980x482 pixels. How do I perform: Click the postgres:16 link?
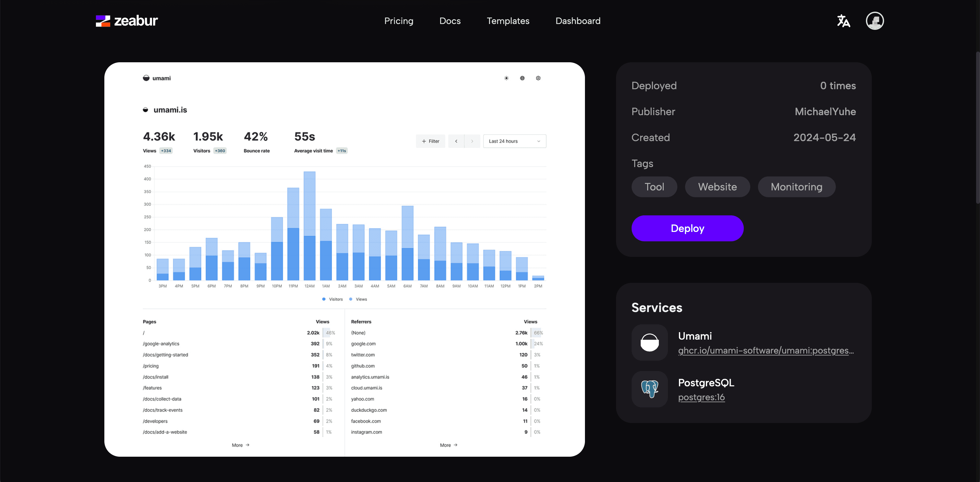click(701, 396)
